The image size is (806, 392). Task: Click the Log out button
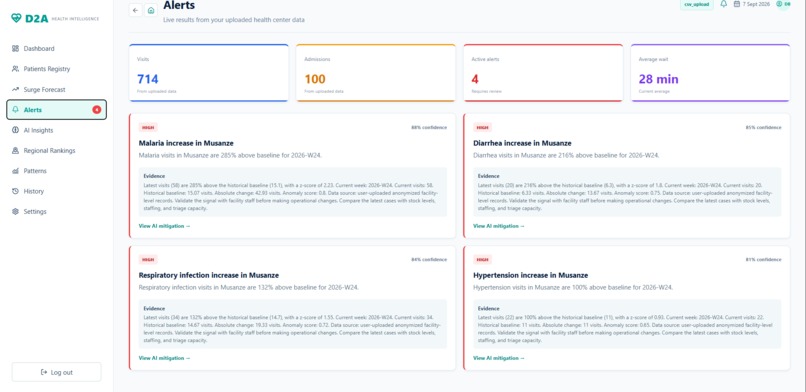pyautogui.click(x=57, y=372)
